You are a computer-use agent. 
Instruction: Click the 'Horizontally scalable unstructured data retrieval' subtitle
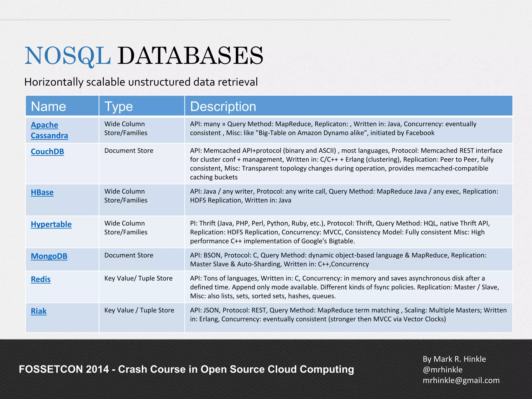[141, 82]
